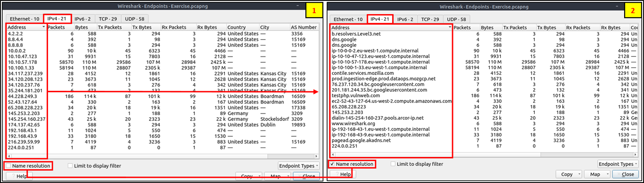Image resolution: width=644 pixels, height=183 pixels.
Task: Tick Limit to display filter in right window
Action: pos(394,164)
